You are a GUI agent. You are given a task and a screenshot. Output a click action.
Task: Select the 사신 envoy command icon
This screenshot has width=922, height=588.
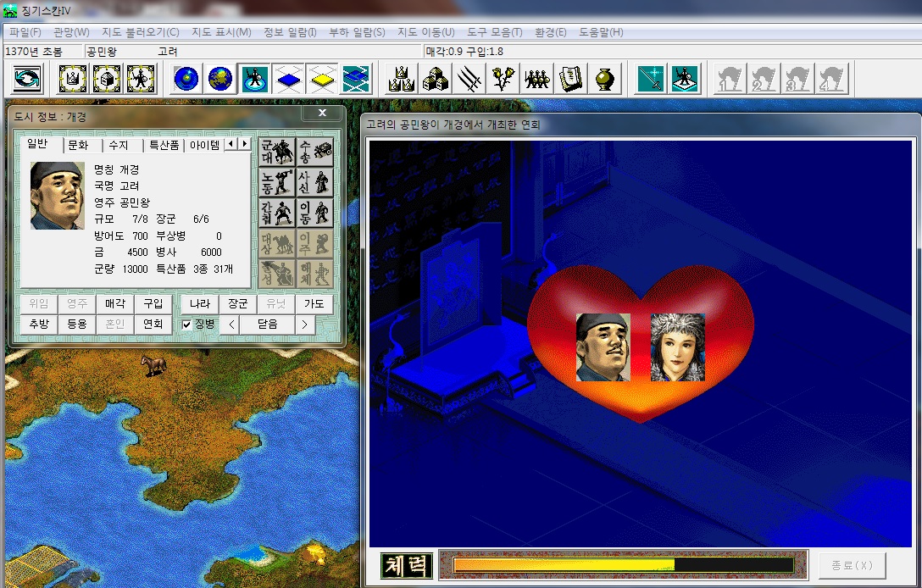point(315,182)
